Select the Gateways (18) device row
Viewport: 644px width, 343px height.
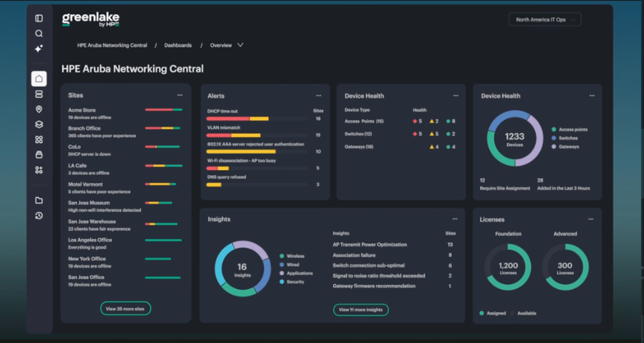point(400,147)
